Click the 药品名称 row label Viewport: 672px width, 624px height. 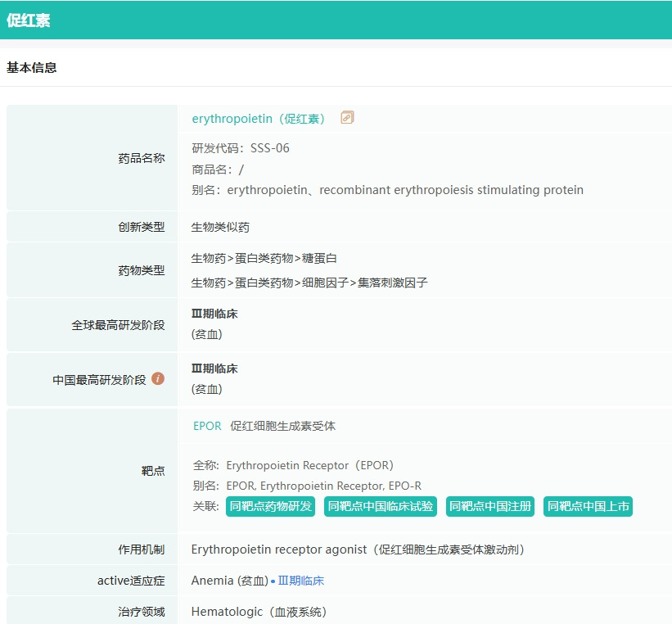tap(141, 158)
